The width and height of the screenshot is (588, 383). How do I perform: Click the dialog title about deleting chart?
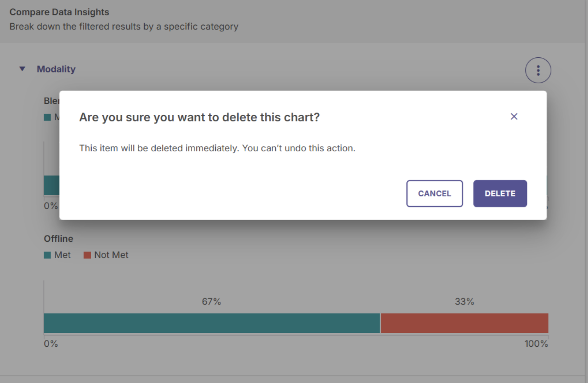(199, 117)
